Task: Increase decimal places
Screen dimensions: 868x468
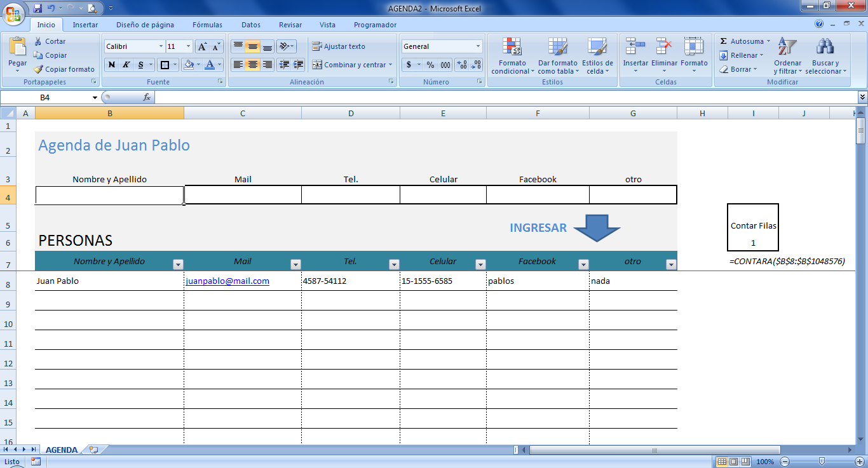Action: tap(462, 65)
